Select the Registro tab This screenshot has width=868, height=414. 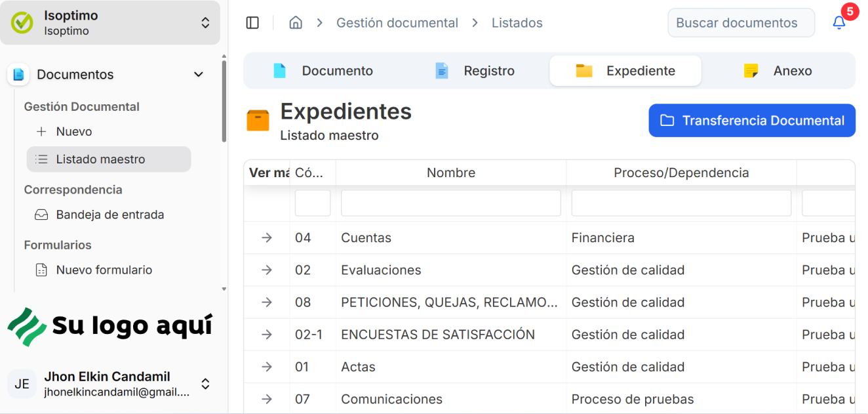point(475,71)
